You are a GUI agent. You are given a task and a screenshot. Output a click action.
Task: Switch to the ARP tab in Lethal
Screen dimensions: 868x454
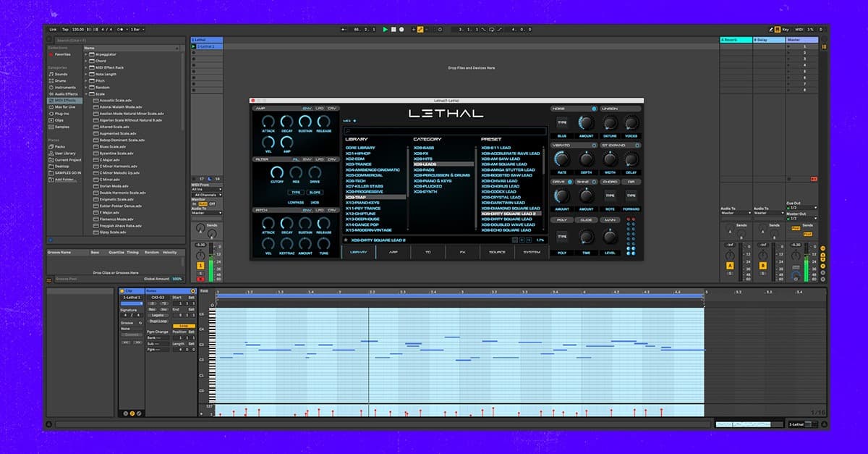(393, 252)
